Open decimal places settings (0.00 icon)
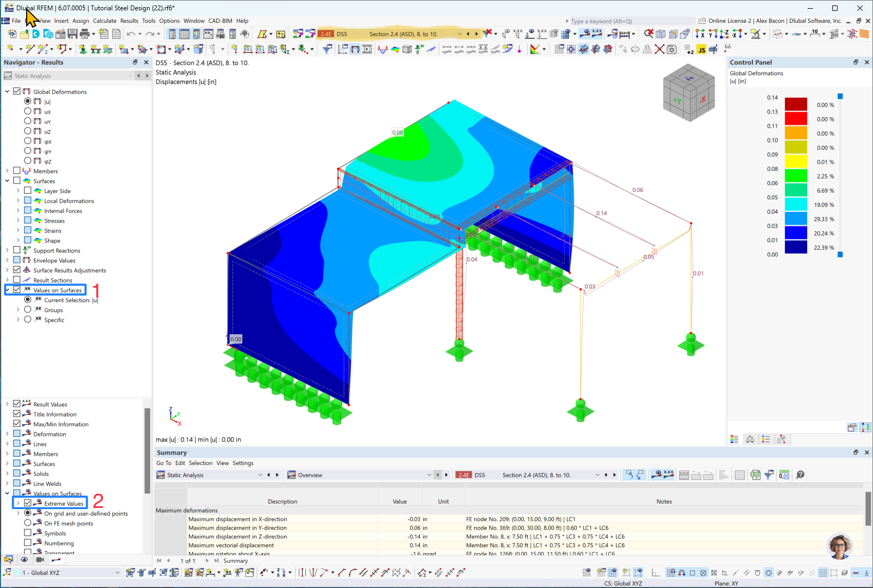873x588 pixels. point(784,474)
